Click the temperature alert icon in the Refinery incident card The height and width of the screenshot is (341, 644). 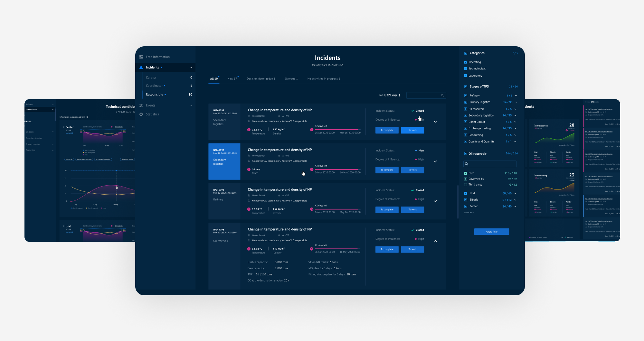tap(249, 209)
